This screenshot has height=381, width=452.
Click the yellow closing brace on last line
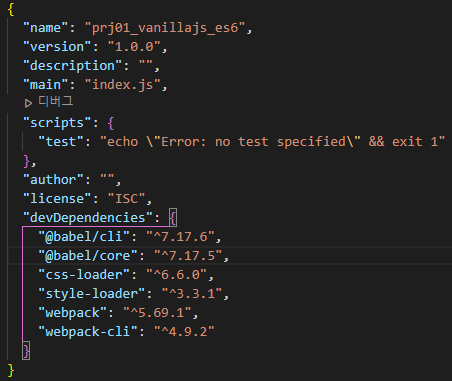point(11,370)
